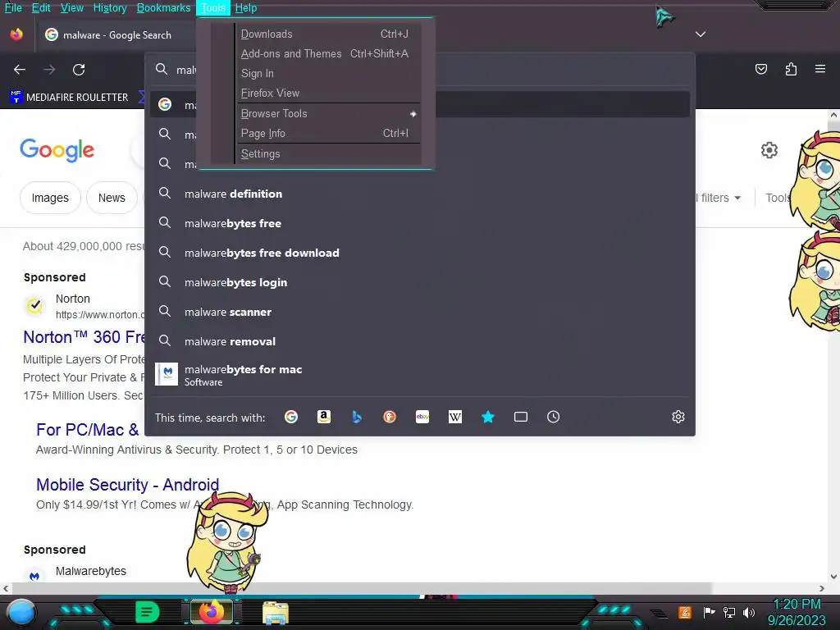Viewport: 840px width, 630px height.
Task: Open network icon in the system tray
Action: point(729,612)
